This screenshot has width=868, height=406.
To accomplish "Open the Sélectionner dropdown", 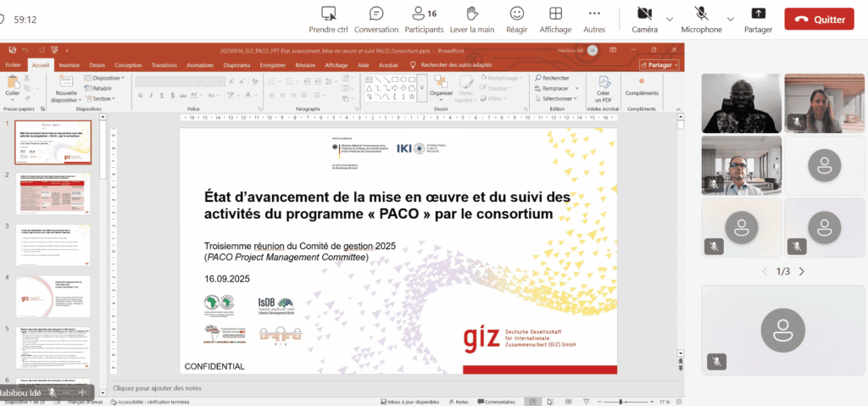I will 556,98.
